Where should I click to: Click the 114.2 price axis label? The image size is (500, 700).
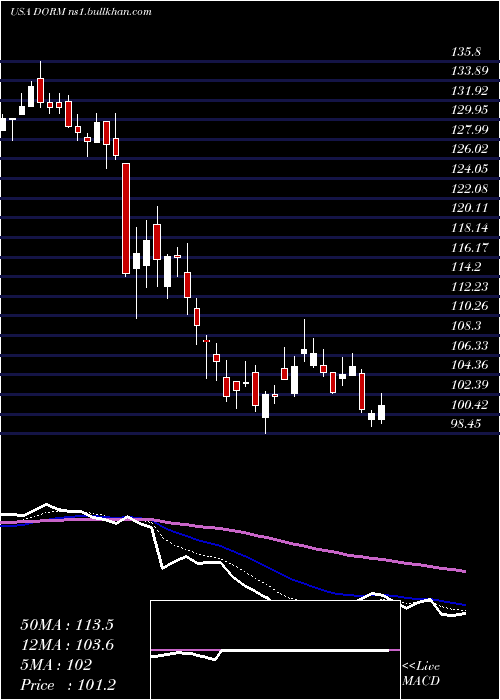tap(466, 267)
